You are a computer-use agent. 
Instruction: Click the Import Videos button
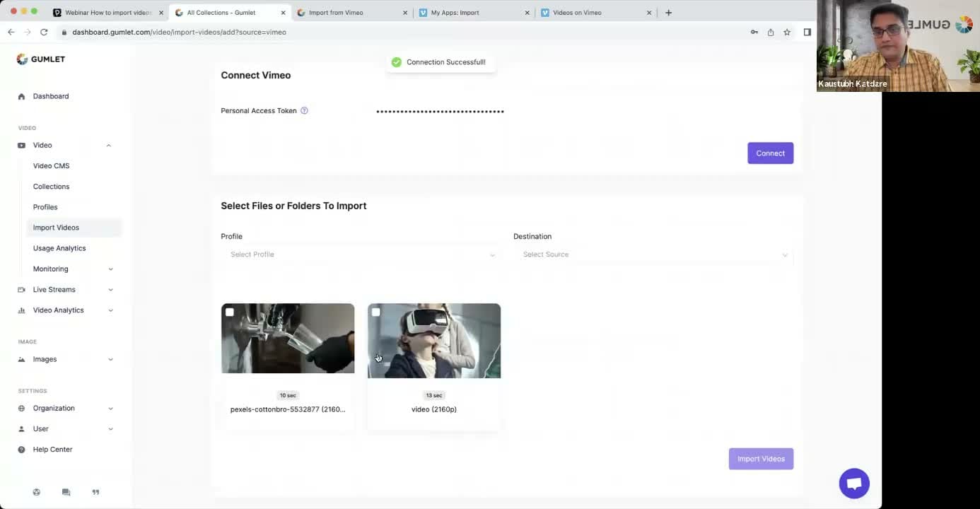[761, 459]
